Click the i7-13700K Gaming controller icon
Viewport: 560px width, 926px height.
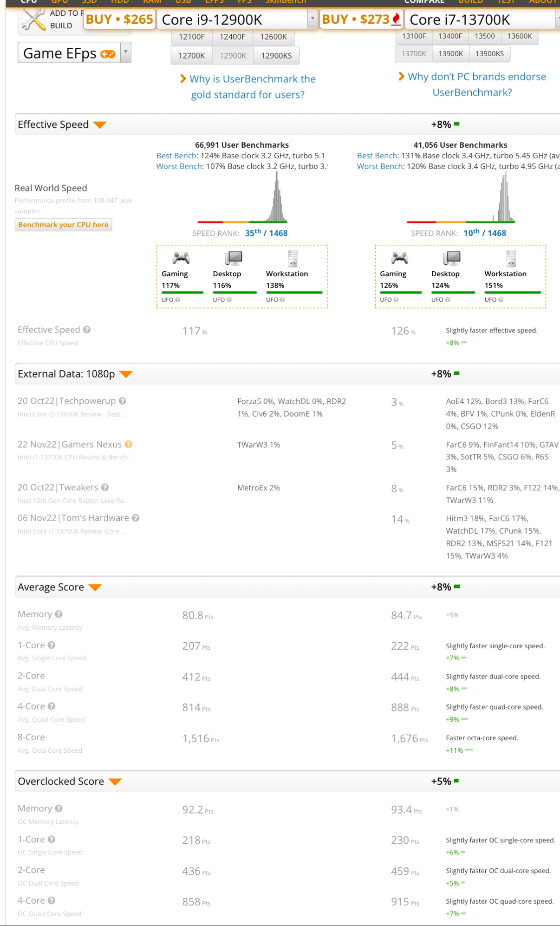pos(399,258)
